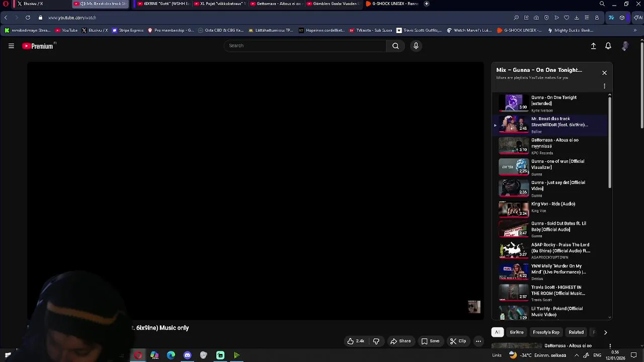This screenshot has height=362, width=644.
Task: Open the account avatar menu
Action: click(625, 46)
